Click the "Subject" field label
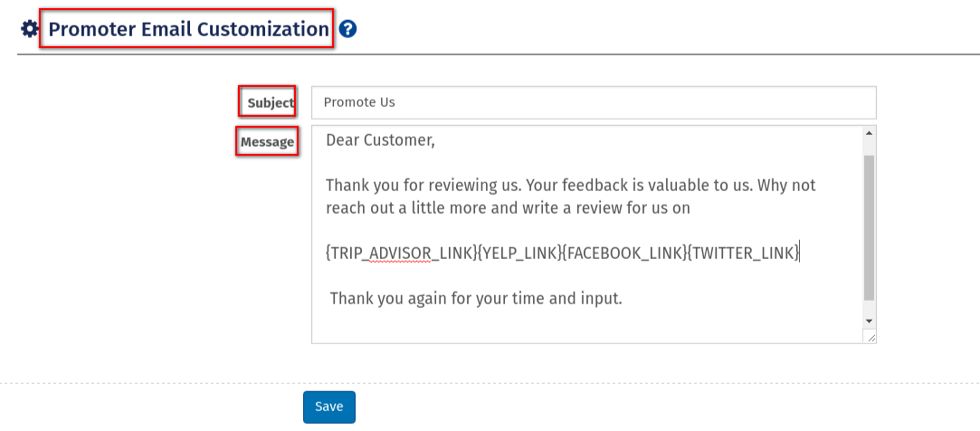Screen dimensions: 980x431 (x=271, y=103)
